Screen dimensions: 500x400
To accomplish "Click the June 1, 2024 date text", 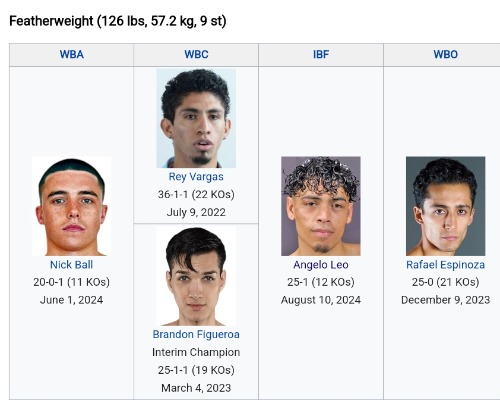I will [71, 300].
